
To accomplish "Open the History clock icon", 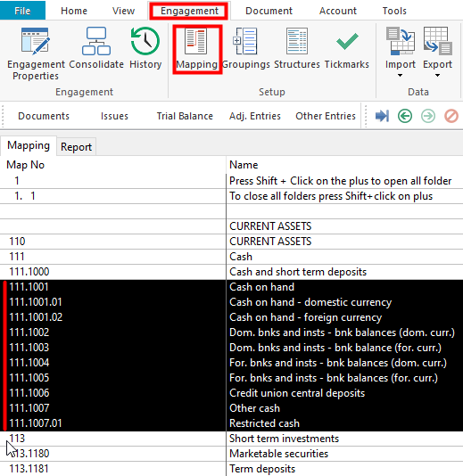I will [x=145, y=41].
